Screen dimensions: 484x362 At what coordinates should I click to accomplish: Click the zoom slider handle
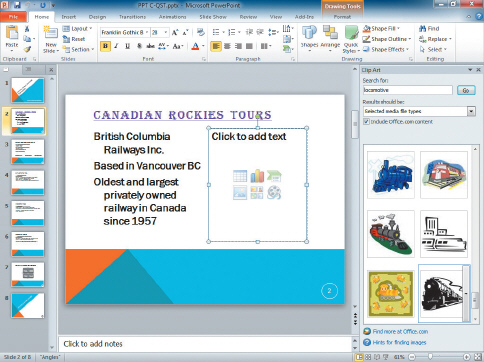click(430, 357)
